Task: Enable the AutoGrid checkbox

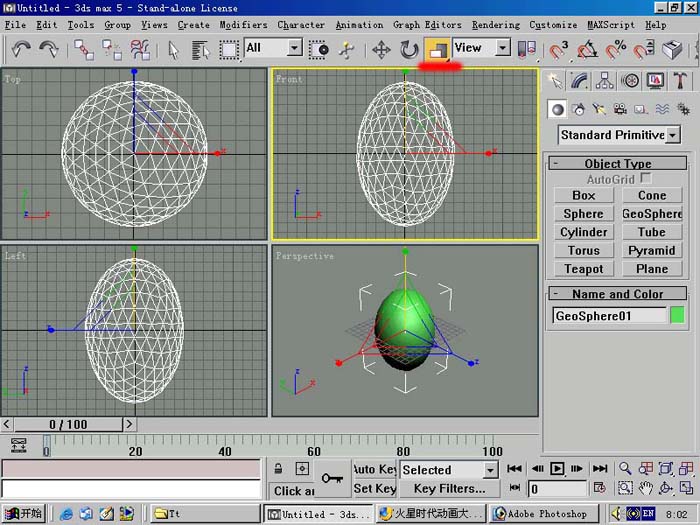Action: coord(645,178)
